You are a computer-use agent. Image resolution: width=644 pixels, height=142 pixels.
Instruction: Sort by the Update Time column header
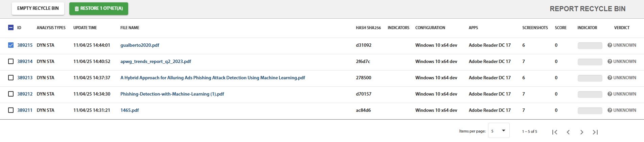(85, 28)
